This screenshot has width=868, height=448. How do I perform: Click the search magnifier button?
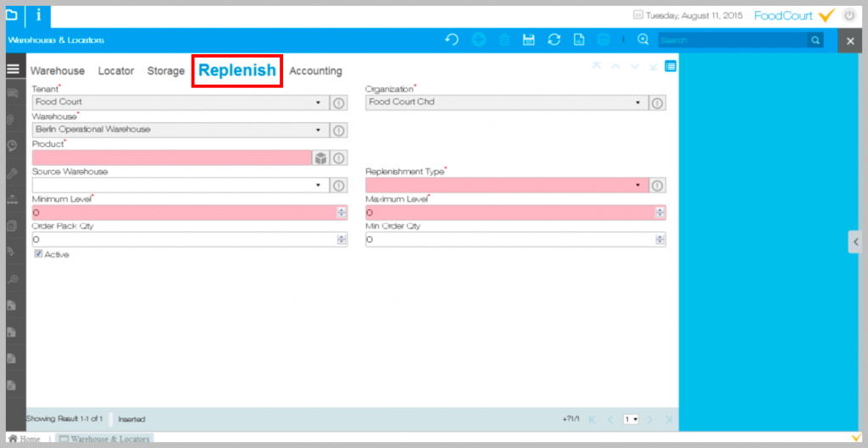coord(815,40)
